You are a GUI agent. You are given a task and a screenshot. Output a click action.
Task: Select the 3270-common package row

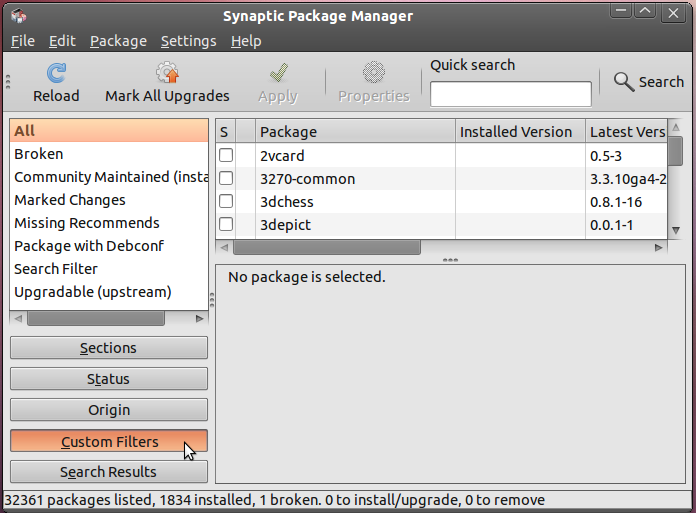[442, 179]
